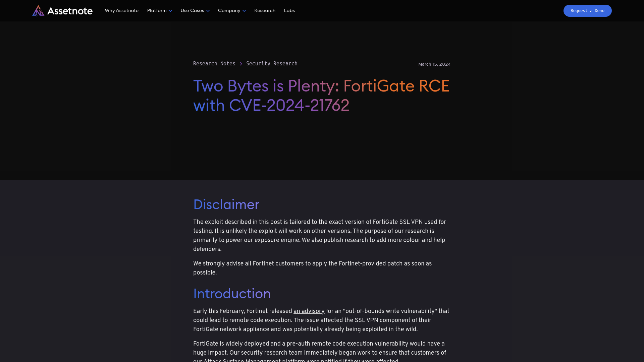Select the Security Research tab
644x362 pixels.
272,63
